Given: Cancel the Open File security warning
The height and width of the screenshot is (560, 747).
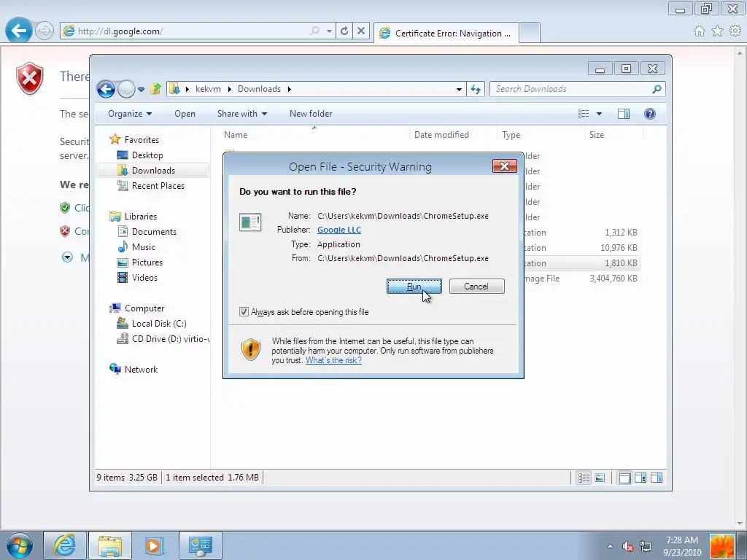Looking at the screenshot, I should (x=476, y=286).
